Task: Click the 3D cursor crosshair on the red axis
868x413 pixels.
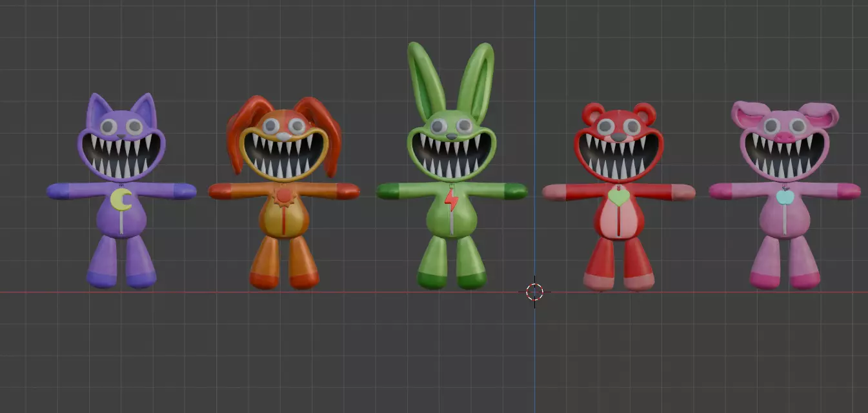Action: pyautogui.click(x=534, y=292)
